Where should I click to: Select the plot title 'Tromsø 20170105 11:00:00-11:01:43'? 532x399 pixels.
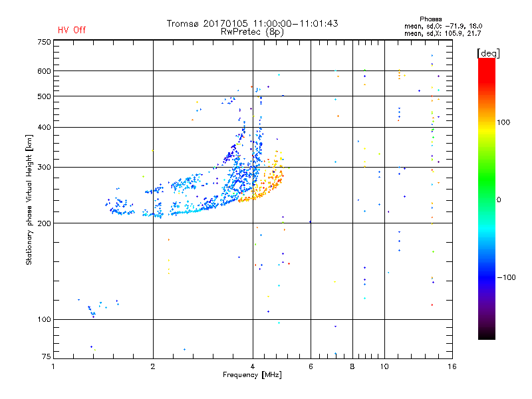click(x=252, y=23)
